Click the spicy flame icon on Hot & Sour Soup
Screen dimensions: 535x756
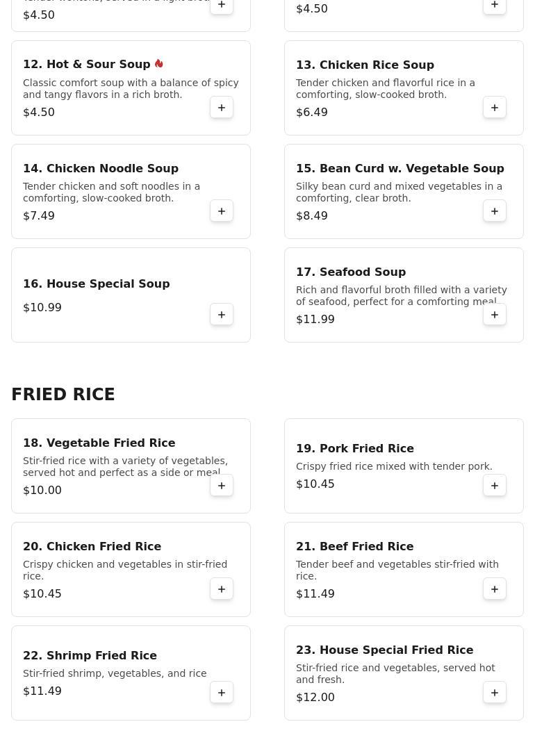point(159,64)
